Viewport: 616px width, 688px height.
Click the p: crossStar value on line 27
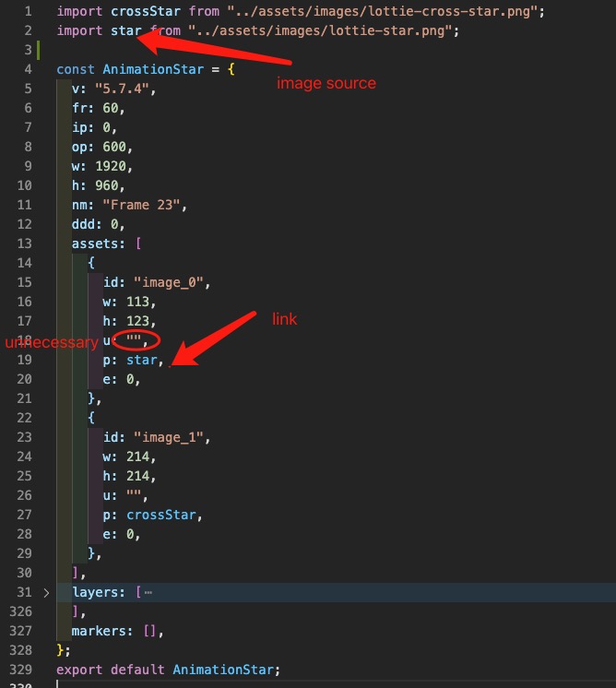pos(161,515)
